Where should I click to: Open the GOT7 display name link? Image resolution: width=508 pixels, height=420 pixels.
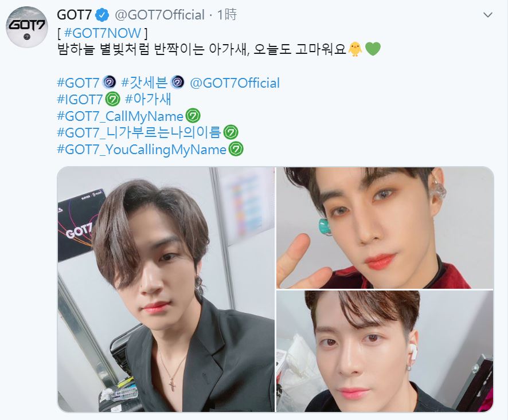(75, 15)
